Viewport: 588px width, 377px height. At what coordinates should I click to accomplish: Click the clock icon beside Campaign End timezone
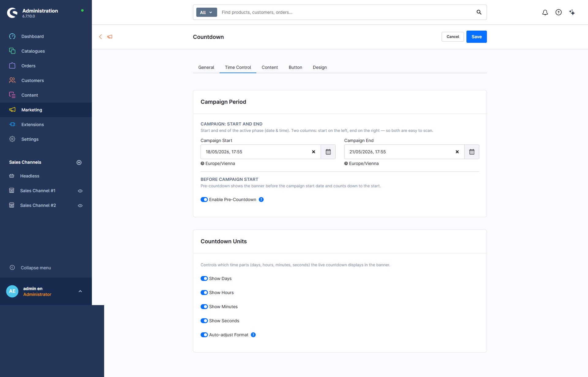coord(346,163)
